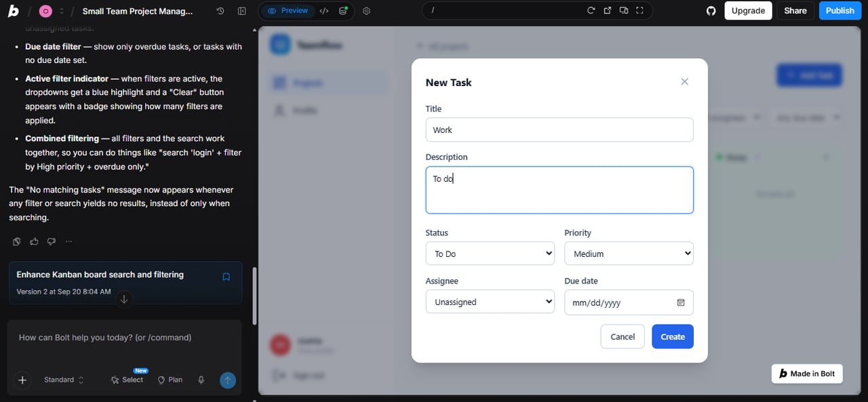Open the Status dropdown showing To Do

(490, 254)
